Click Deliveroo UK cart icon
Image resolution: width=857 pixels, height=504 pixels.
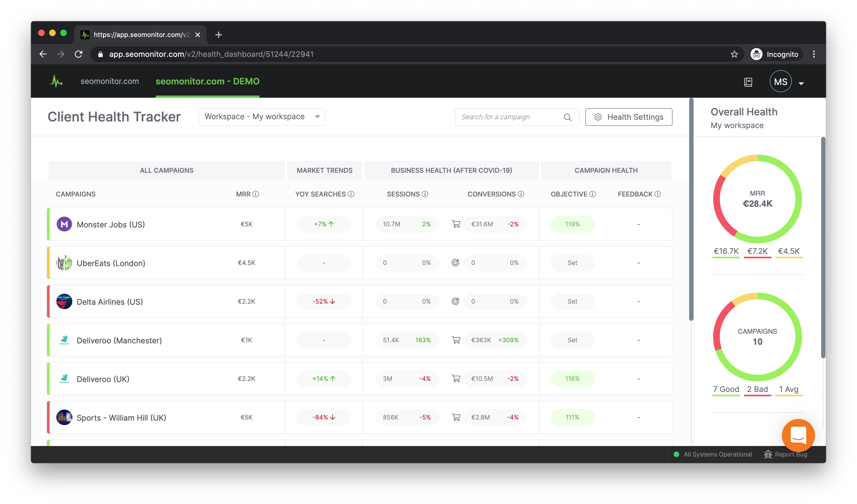(x=456, y=378)
